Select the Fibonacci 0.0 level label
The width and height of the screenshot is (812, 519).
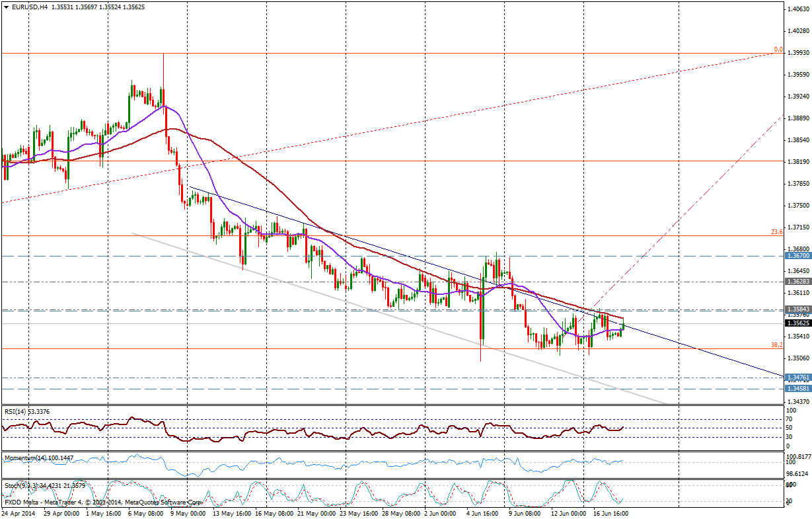pos(778,50)
